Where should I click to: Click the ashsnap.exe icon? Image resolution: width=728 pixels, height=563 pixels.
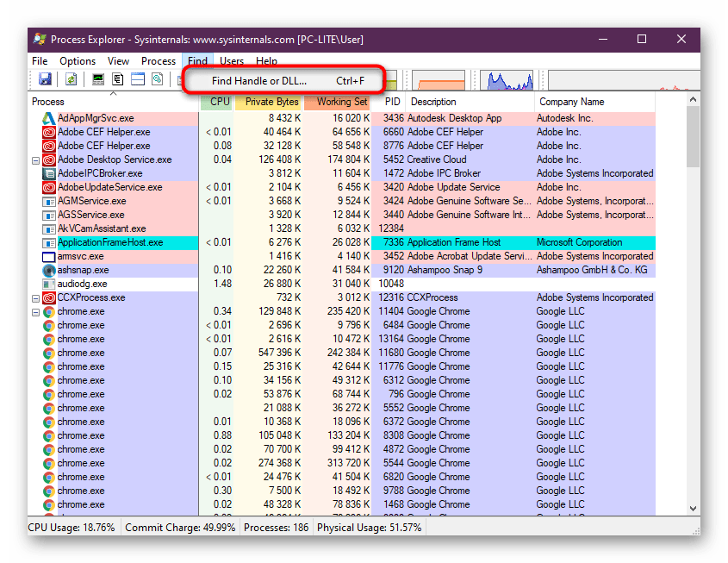tap(49, 271)
